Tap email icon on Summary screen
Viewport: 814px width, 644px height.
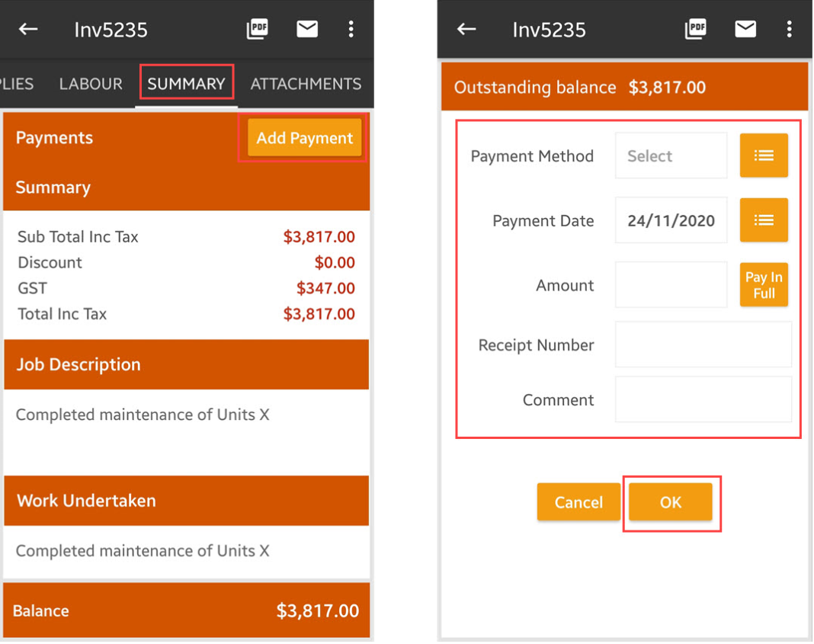307,30
